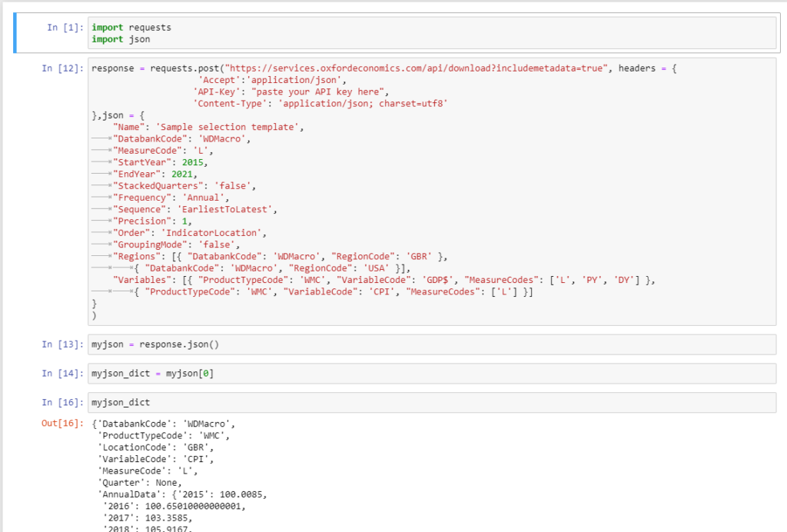
Task: Click the In [12] cell prompt
Action: tap(62, 68)
